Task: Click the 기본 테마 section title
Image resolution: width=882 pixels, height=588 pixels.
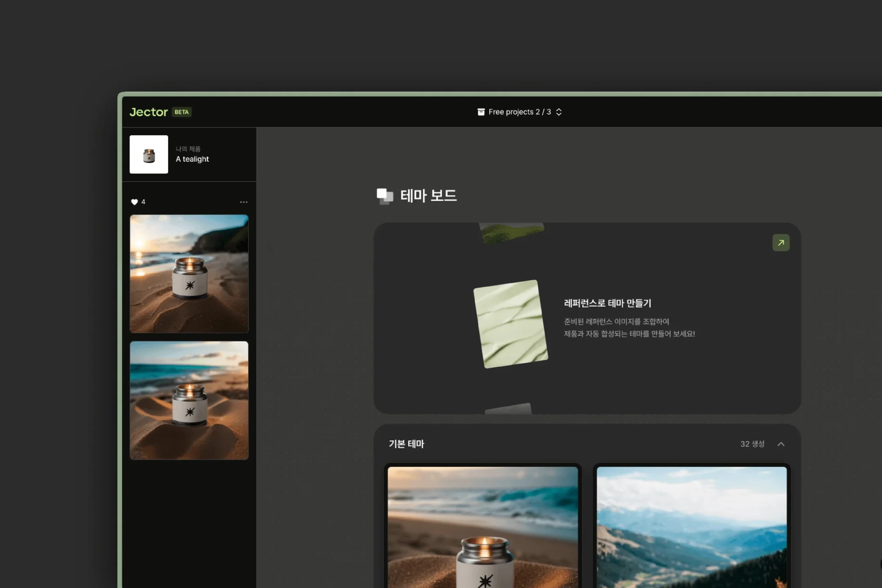Action: pyautogui.click(x=406, y=444)
